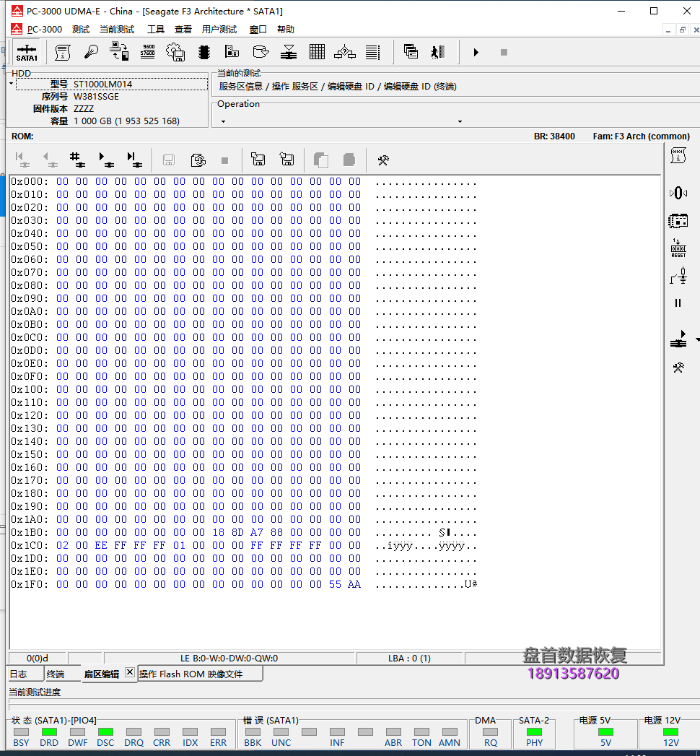This screenshot has width=700, height=756.
Task: Click the heads-over-platters toolbar icon
Action: click(x=289, y=52)
